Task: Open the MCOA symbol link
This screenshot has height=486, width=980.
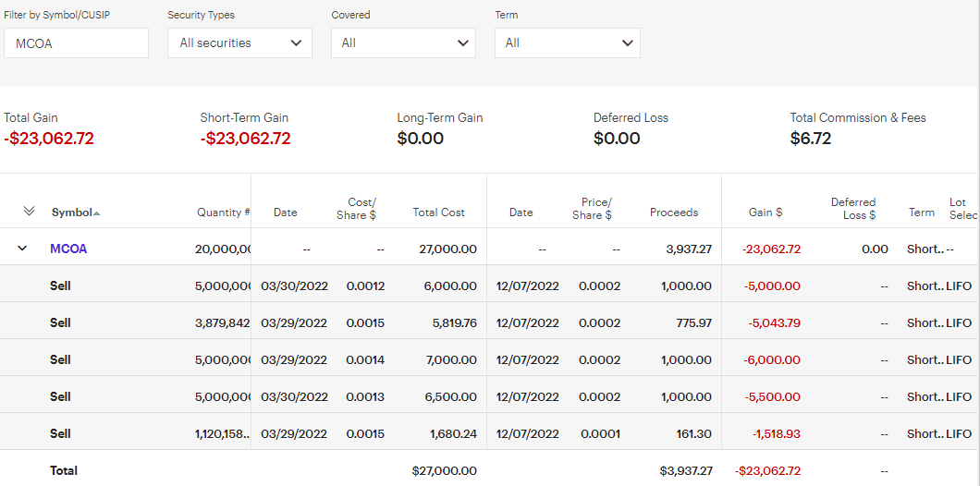Action: [x=68, y=249]
